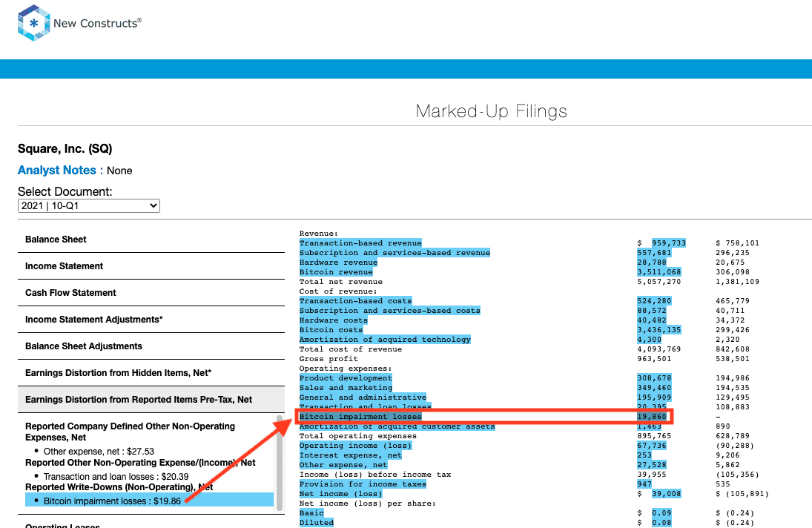Select the Other expense, net : $27.53 item
Screen dimensions: 812x528
pos(99,452)
